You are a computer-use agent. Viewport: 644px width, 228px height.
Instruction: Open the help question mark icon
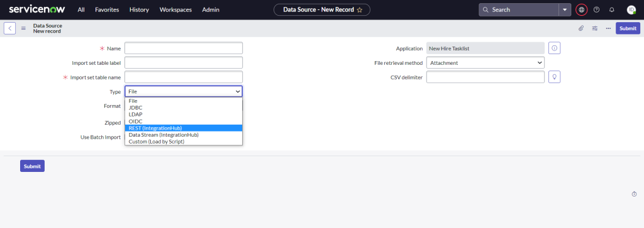pos(596,9)
